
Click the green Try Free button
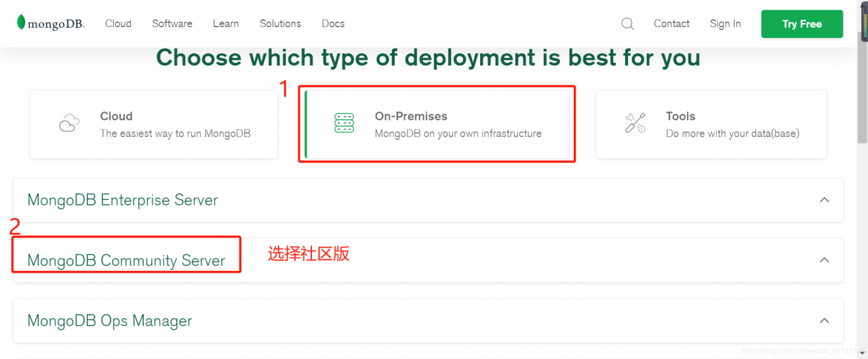click(x=802, y=24)
